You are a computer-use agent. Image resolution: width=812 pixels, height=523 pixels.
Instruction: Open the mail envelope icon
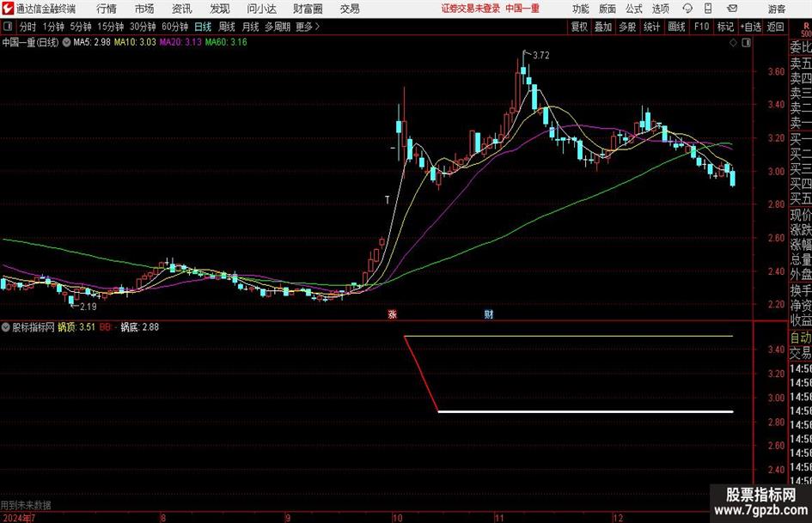[x=732, y=9]
